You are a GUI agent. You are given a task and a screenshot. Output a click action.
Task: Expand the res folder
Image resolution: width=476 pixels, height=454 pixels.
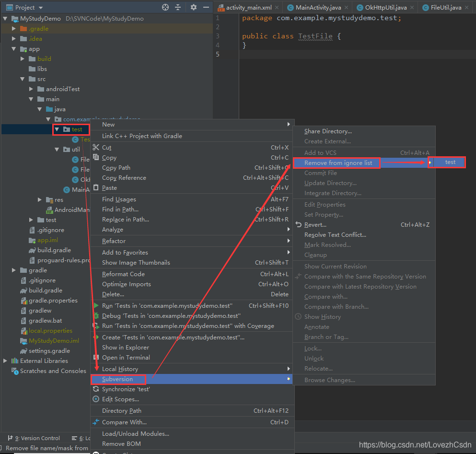point(40,200)
